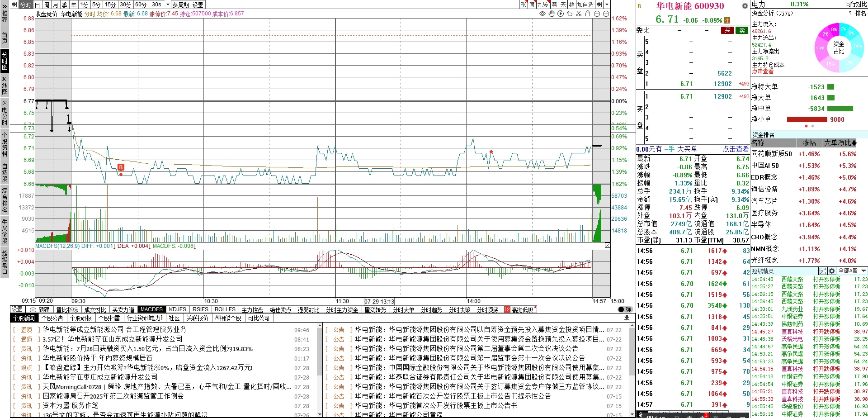Select the KDJFS indicator tab

[x=178, y=309]
